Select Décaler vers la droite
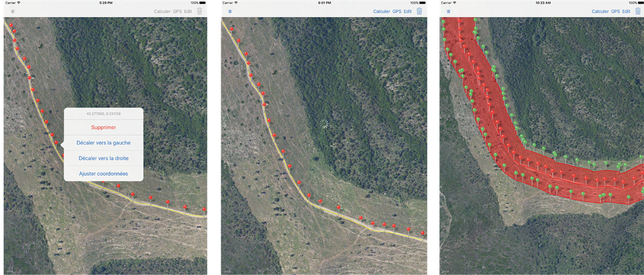This screenshot has width=644, height=275. pyautogui.click(x=103, y=158)
